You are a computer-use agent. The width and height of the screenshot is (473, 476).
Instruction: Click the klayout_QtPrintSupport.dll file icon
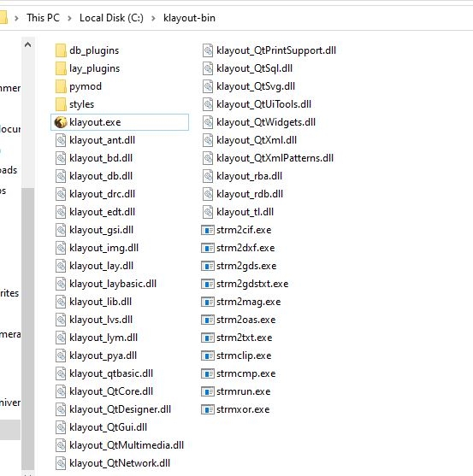click(x=208, y=50)
